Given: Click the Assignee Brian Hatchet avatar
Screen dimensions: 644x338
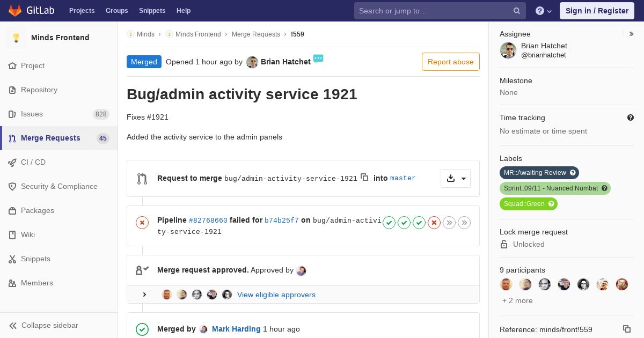Looking at the screenshot, I should tap(508, 50).
